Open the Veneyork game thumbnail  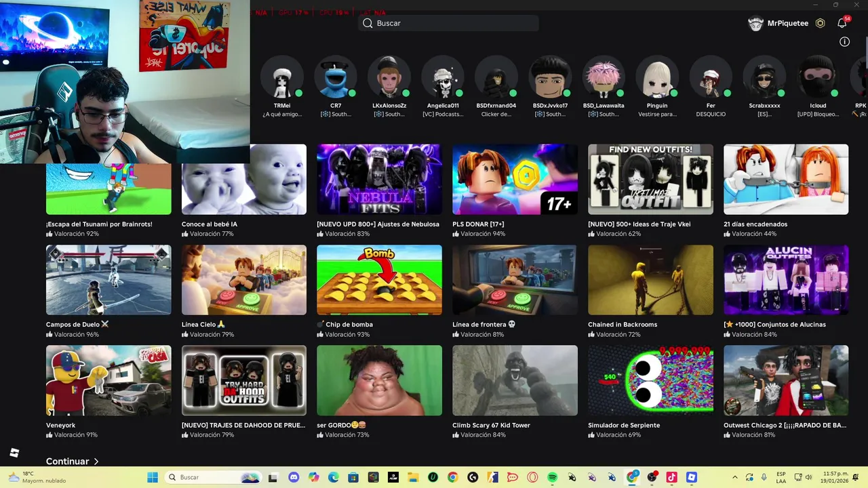[x=108, y=380]
